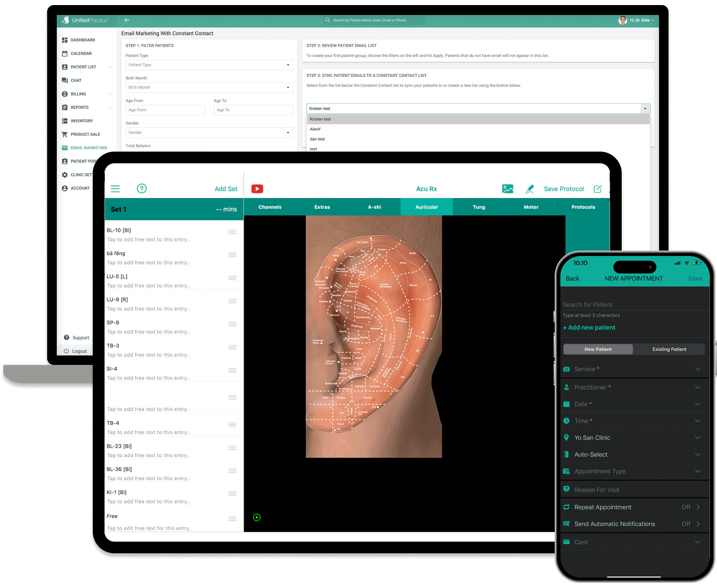Viewport: 717px width, 588px height.
Task: Click the YouTube video icon
Action: coord(257,189)
